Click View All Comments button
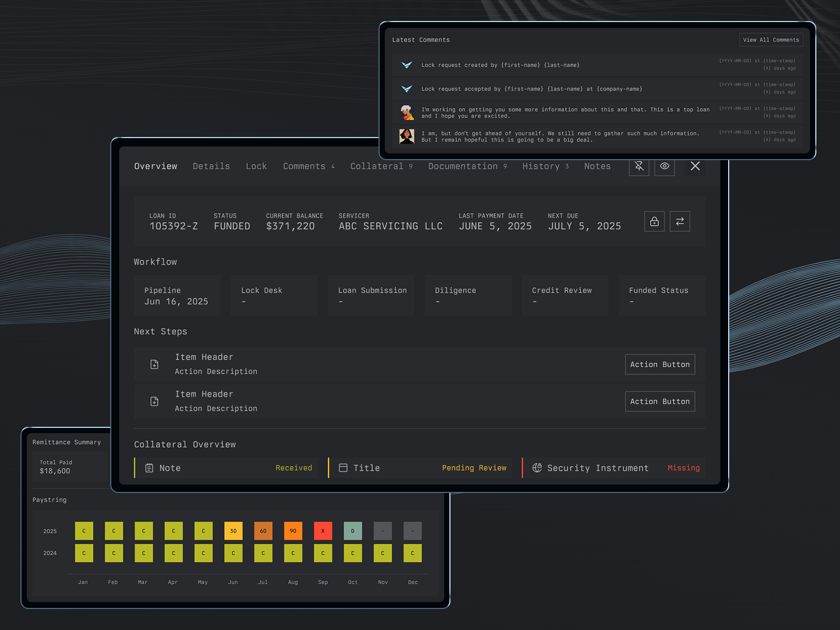This screenshot has height=630, width=840. [x=771, y=40]
